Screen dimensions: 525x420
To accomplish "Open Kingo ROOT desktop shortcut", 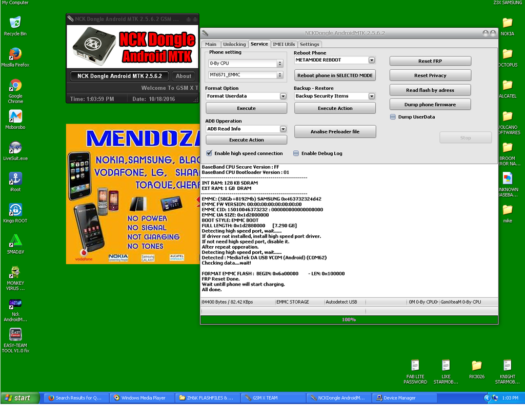I will 15,210.
